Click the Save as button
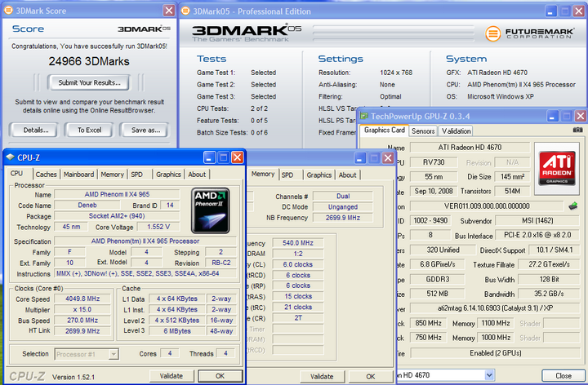Viewport: 588px width, 385px height. tap(145, 130)
